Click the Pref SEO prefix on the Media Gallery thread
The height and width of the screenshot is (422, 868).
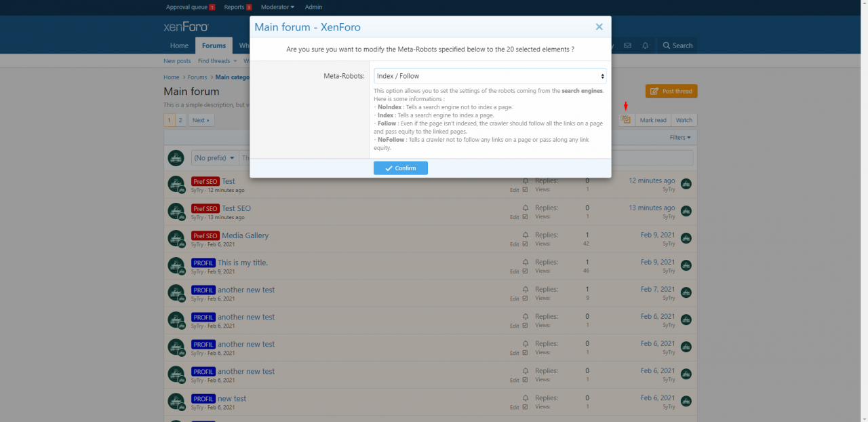pos(205,235)
